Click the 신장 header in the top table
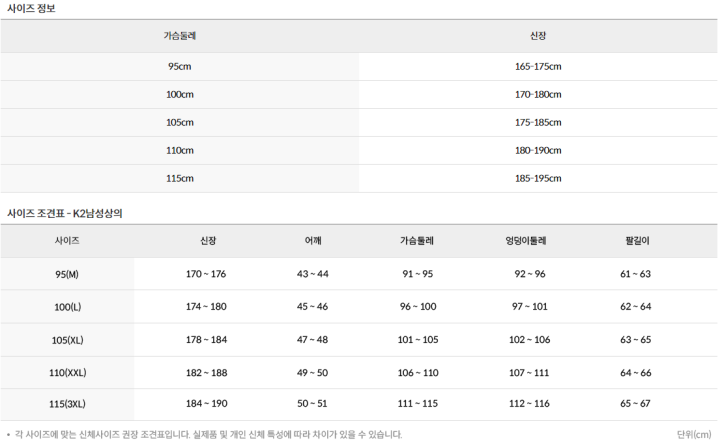Screen dimensions: 720x447 pyautogui.click(x=538, y=36)
